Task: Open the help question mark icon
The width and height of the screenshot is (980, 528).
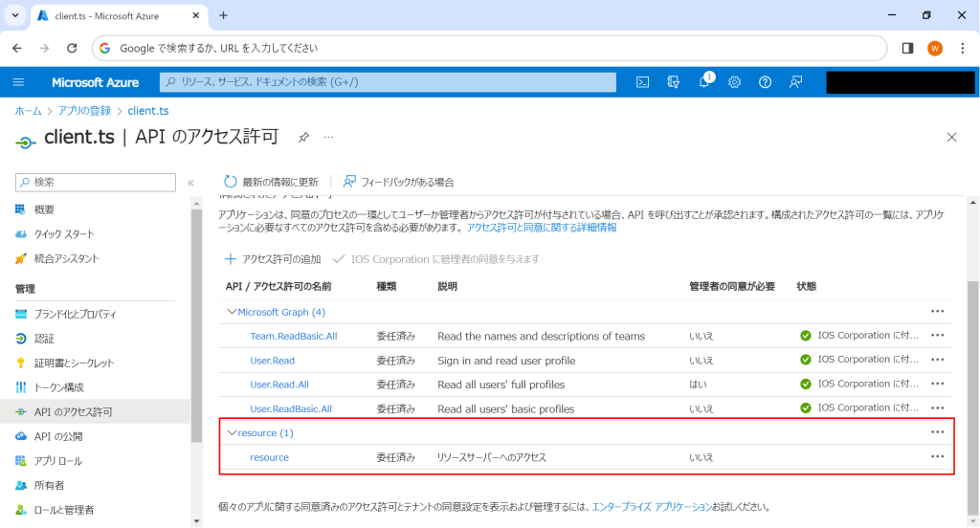Action: [765, 82]
